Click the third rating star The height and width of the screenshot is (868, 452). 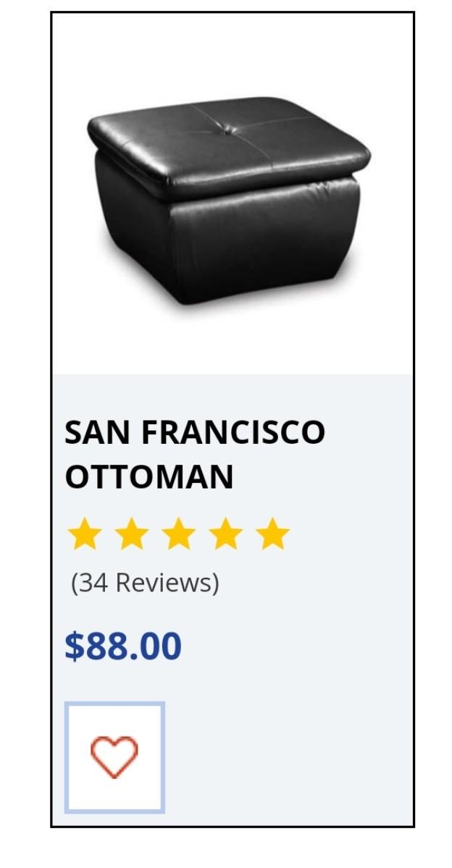pyautogui.click(x=179, y=534)
